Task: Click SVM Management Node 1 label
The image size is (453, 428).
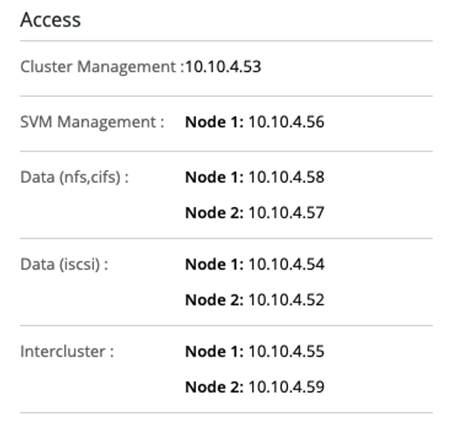Action: point(214,122)
